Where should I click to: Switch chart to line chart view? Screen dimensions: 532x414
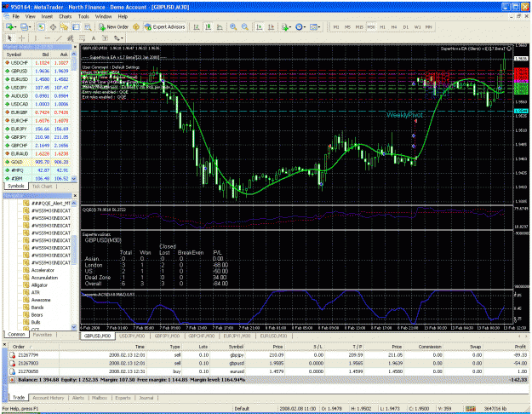[x=220, y=26]
